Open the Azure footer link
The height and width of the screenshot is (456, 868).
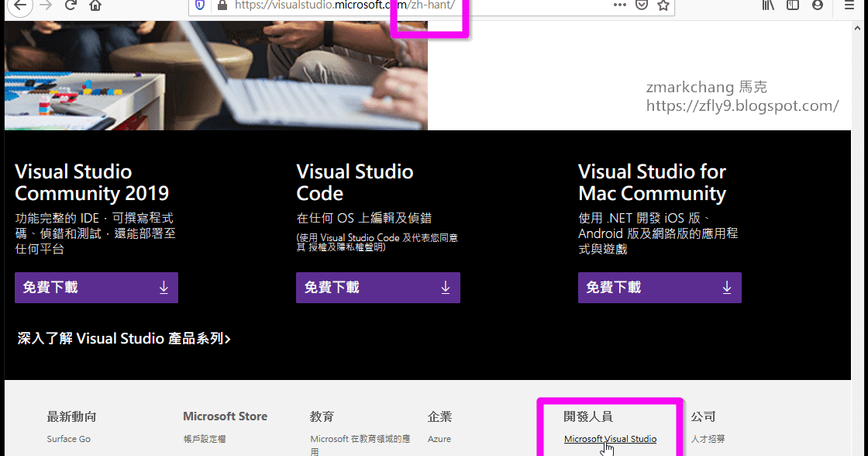pyautogui.click(x=439, y=439)
